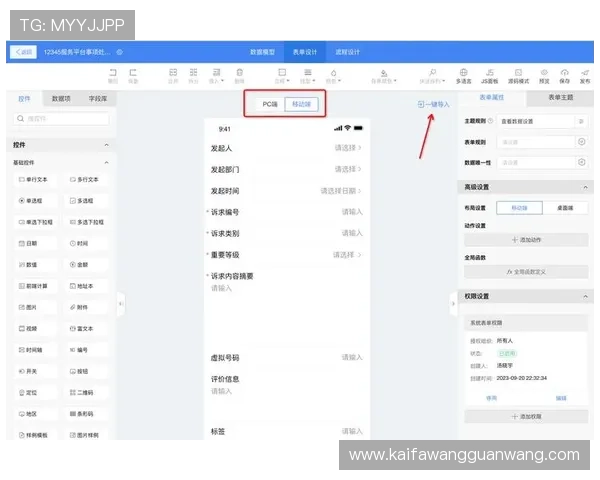Click the 诉求编号 input field
The height and width of the screenshot is (480, 600).
[286, 212]
